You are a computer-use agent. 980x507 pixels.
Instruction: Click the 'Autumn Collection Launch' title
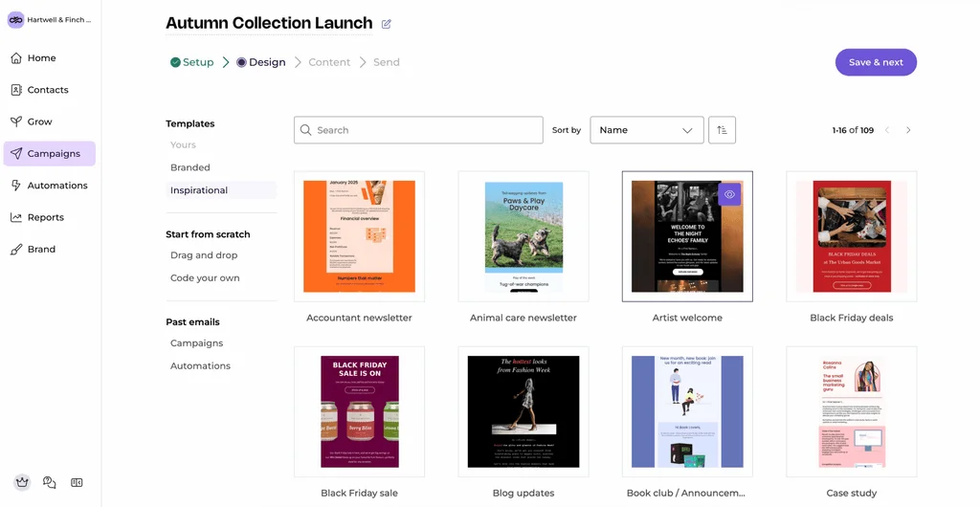tap(269, 23)
